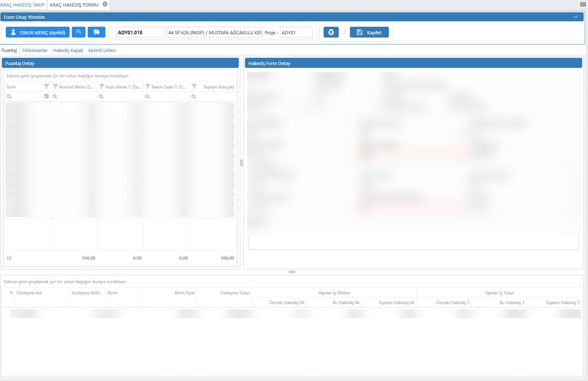Open filter for Normal Mesai column

click(x=56, y=87)
